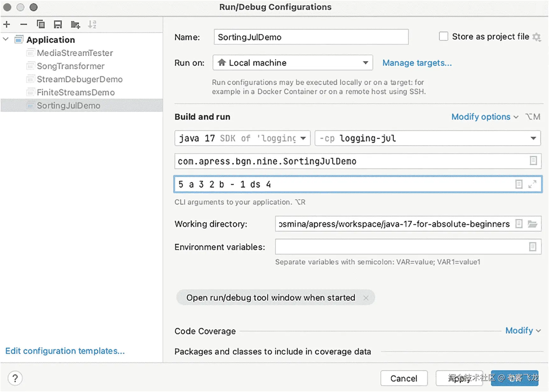Expand program arguments field to full view
The width and height of the screenshot is (549, 392).
click(x=532, y=184)
